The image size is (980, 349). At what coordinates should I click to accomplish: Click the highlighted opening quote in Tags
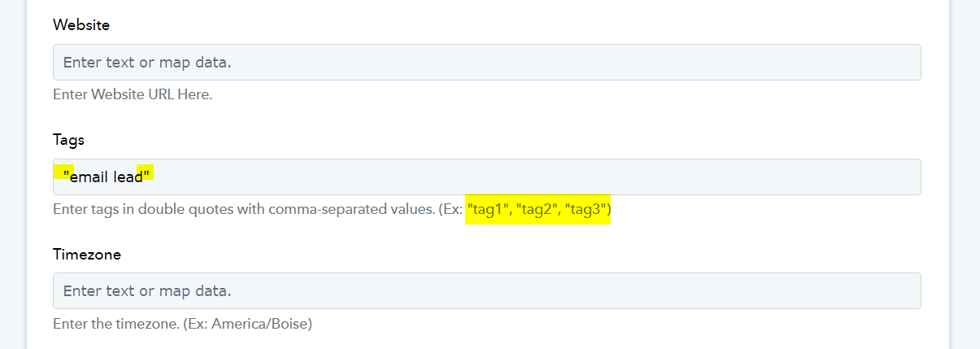pos(67,172)
